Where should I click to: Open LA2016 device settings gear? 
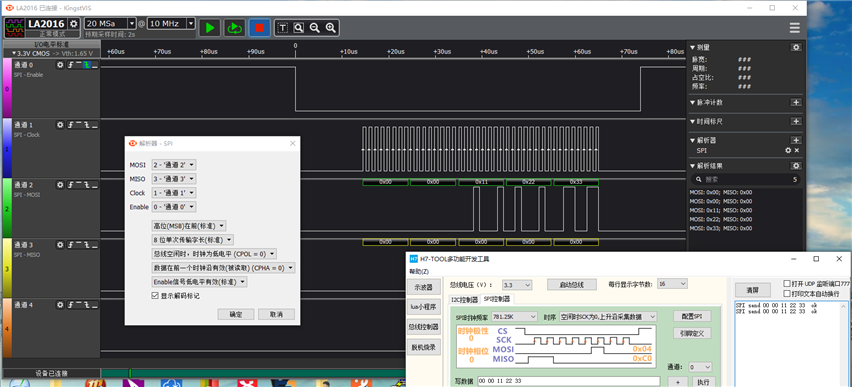point(74,24)
